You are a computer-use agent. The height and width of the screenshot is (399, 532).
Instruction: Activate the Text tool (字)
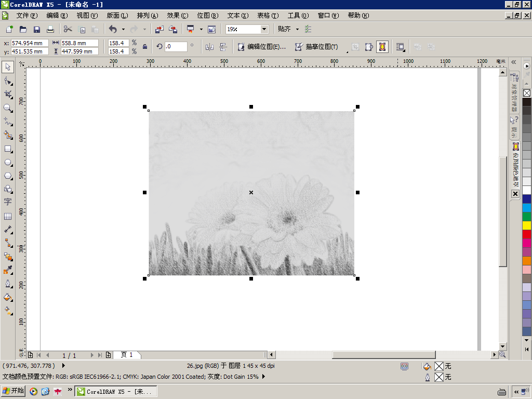8,202
